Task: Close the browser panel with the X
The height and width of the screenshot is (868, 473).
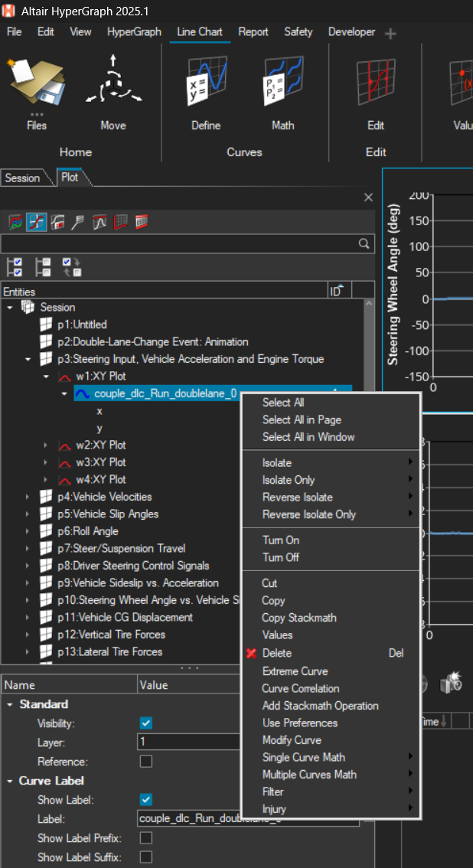Action: pyautogui.click(x=368, y=197)
